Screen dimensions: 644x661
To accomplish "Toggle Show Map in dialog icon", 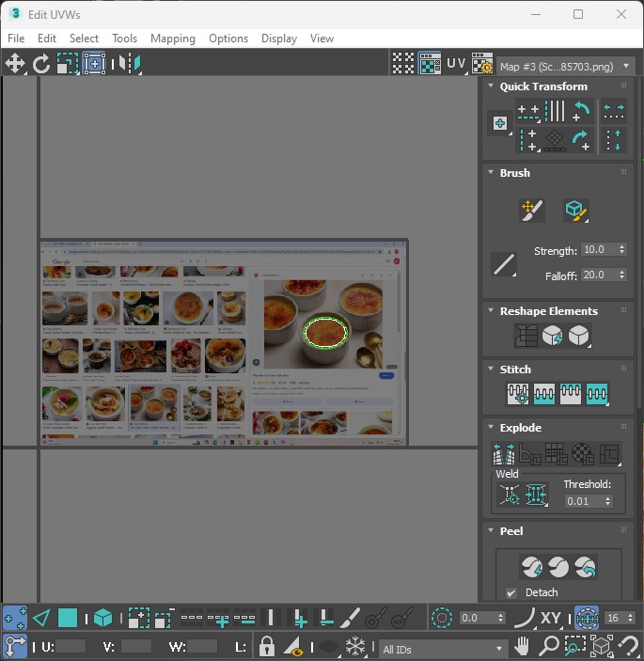I will click(430, 64).
